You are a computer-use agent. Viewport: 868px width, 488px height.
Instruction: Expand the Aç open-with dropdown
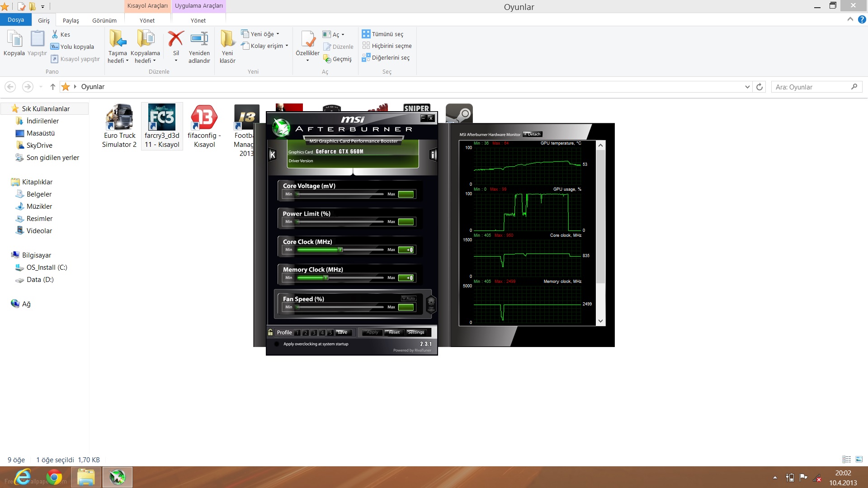(343, 35)
